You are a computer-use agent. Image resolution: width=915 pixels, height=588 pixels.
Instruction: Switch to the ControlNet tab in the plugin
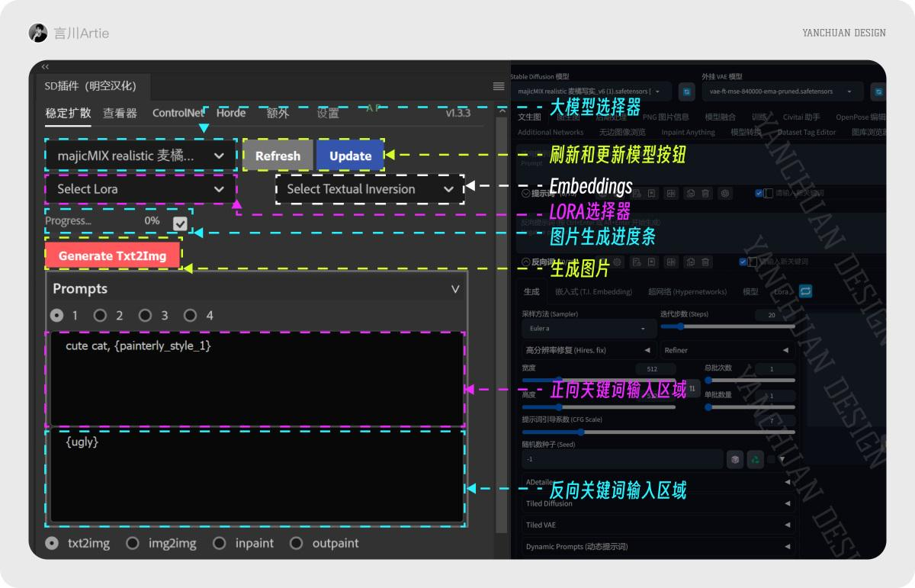pos(178,113)
